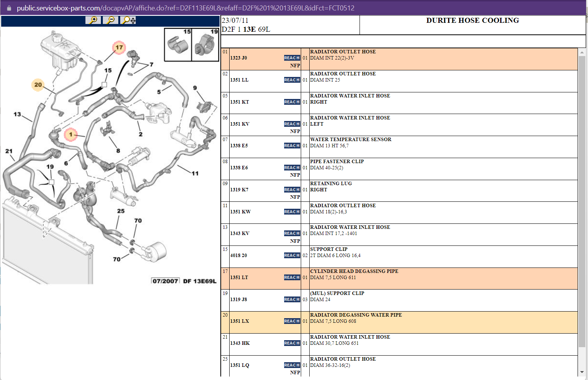Open REACH badge for part 1343 KV
This screenshot has width=588, height=380.
[x=292, y=233]
